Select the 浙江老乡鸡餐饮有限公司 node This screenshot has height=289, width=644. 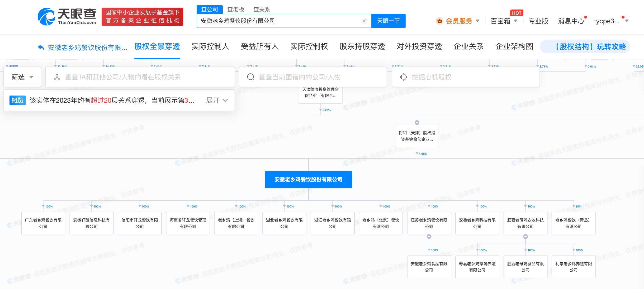(x=333, y=223)
